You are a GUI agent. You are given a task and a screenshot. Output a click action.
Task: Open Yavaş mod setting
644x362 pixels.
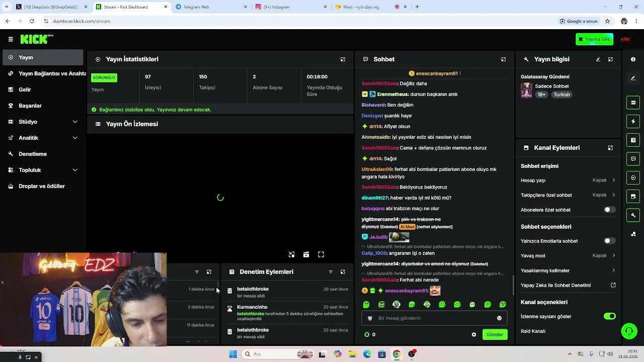pyautogui.click(x=568, y=256)
